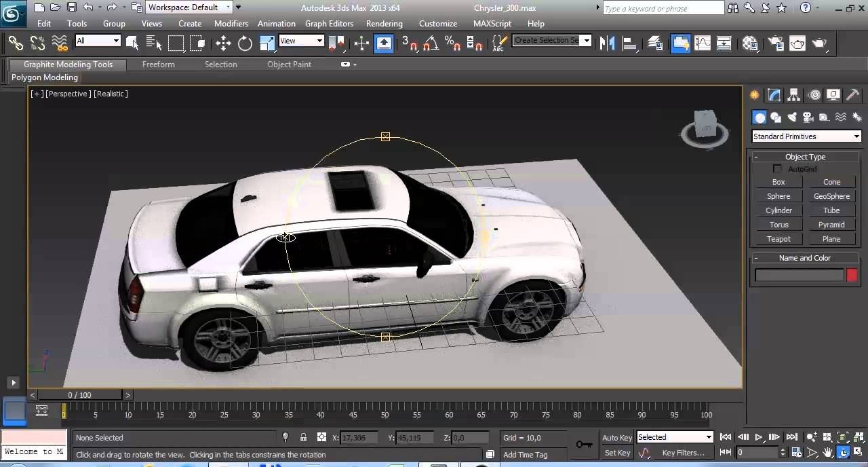Click the Pan View hand icon
This screenshot has width=868, height=467.
coord(828,452)
